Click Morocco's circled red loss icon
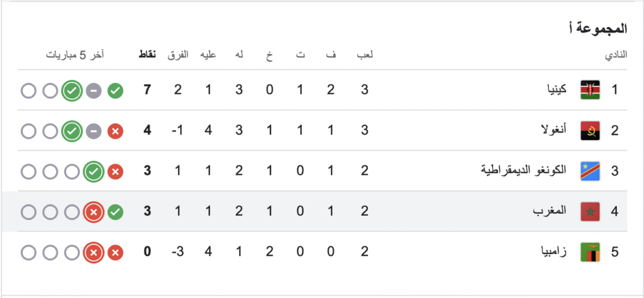Screen dimensions: 644x298 (x=94, y=212)
